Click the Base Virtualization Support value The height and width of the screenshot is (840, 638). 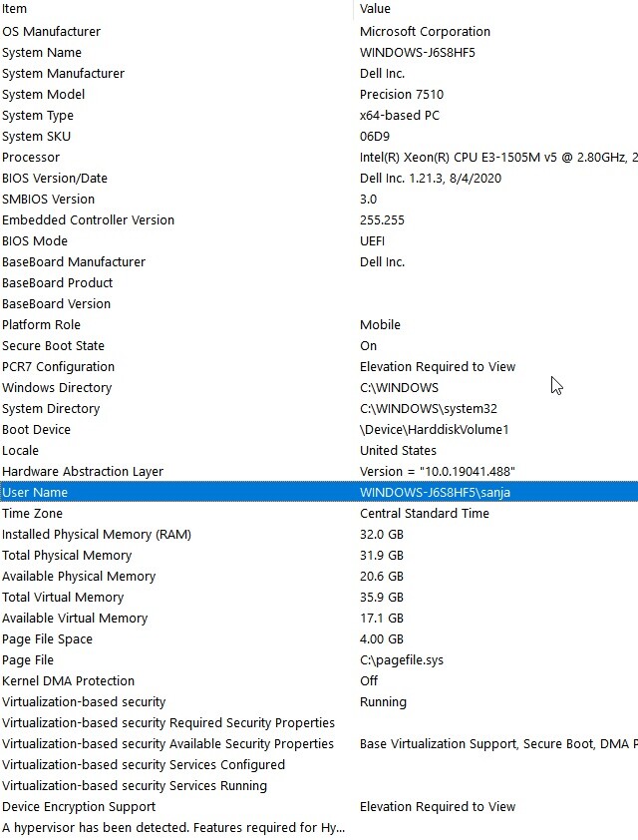point(498,743)
